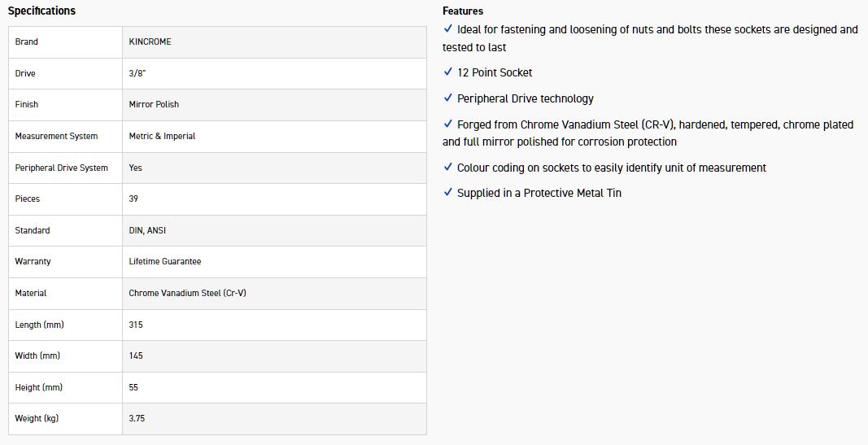Click the 3.75 weight value
868x445 pixels.
click(x=137, y=418)
